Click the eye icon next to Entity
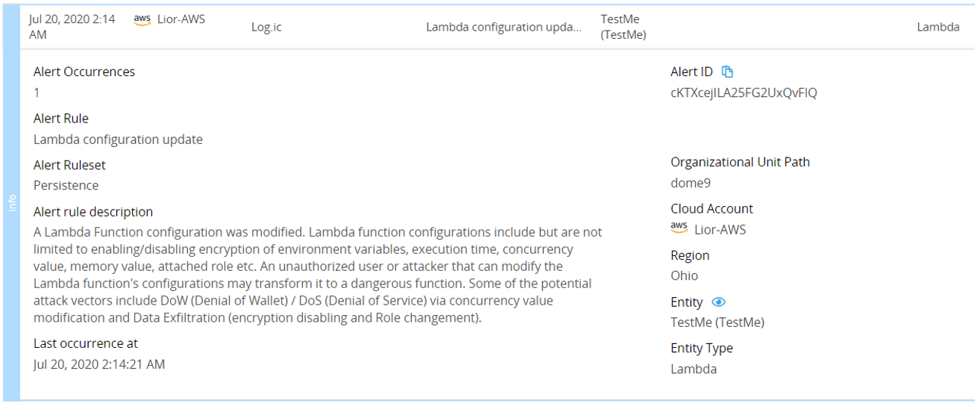 [718, 302]
